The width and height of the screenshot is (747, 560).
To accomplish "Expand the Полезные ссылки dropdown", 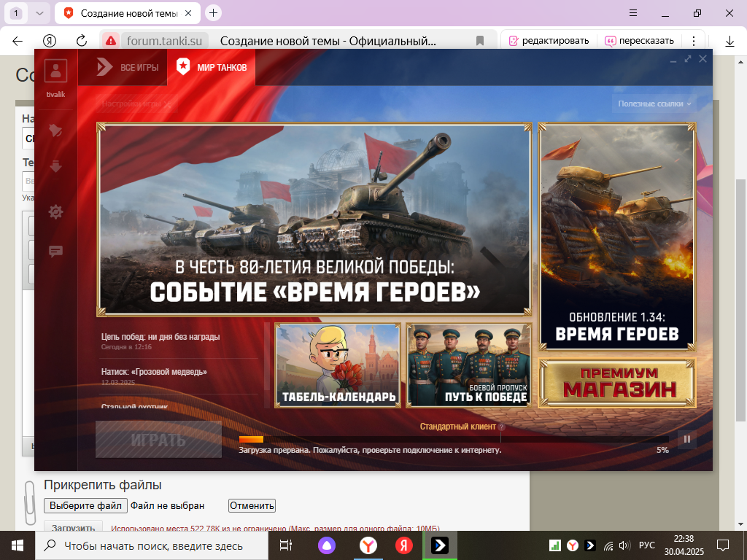I will (x=654, y=104).
